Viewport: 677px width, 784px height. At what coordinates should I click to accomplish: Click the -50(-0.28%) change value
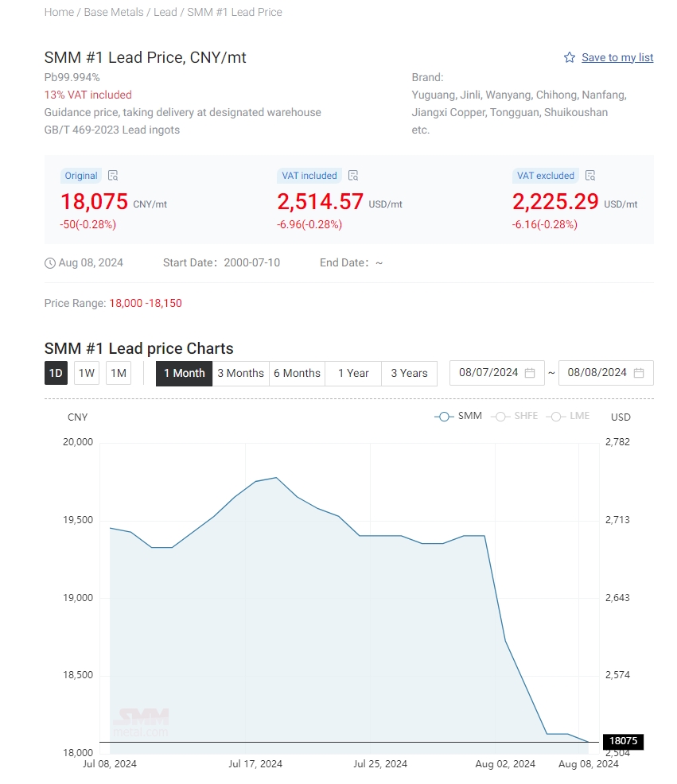coord(88,224)
